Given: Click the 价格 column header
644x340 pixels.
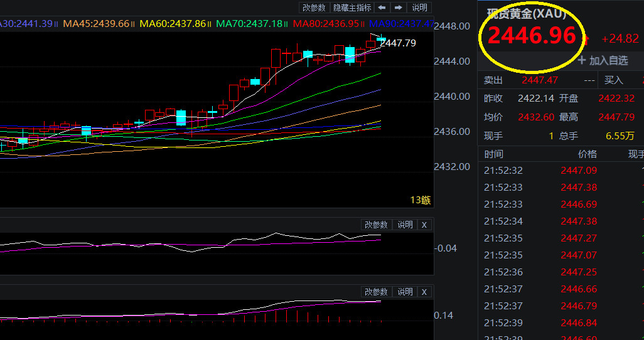Looking at the screenshot, I should click(587, 154).
